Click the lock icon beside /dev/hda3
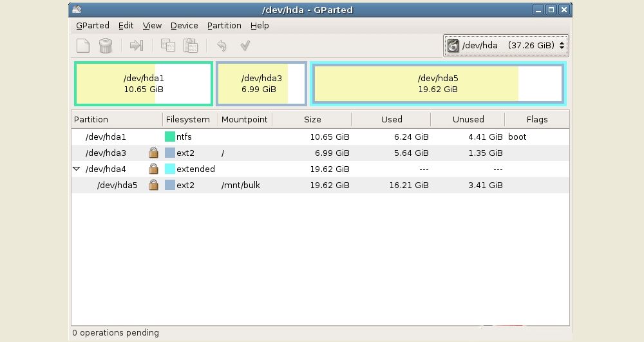Screen dimensions: 644x342 pyautogui.click(x=153, y=153)
